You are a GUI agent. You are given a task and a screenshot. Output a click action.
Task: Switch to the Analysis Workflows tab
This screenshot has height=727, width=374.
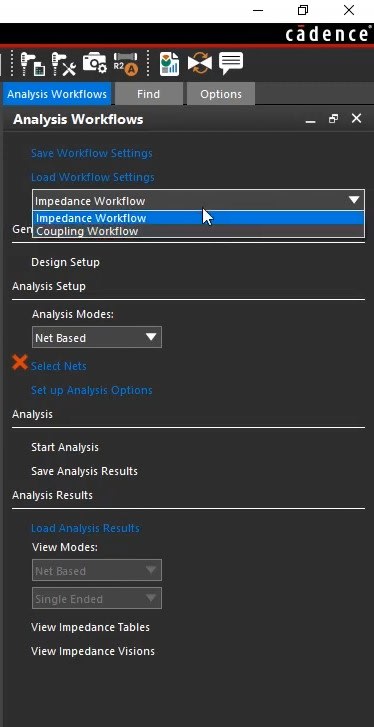[57, 94]
